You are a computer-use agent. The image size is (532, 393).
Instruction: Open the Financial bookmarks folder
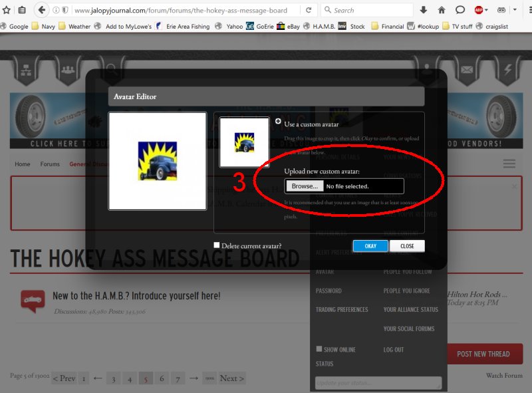tap(388, 27)
